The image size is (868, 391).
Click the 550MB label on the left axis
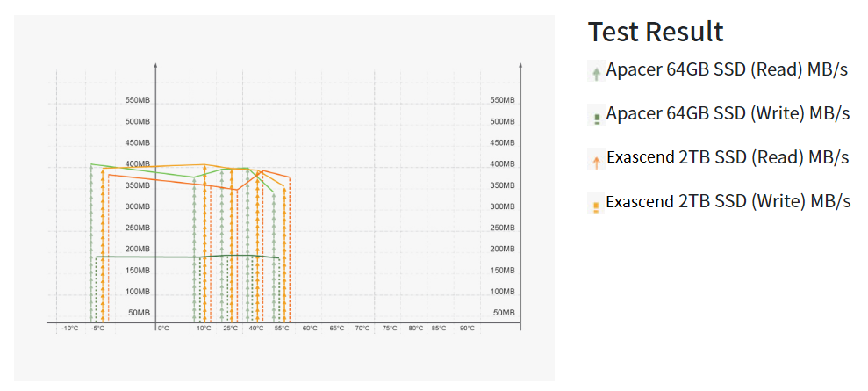[137, 100]
